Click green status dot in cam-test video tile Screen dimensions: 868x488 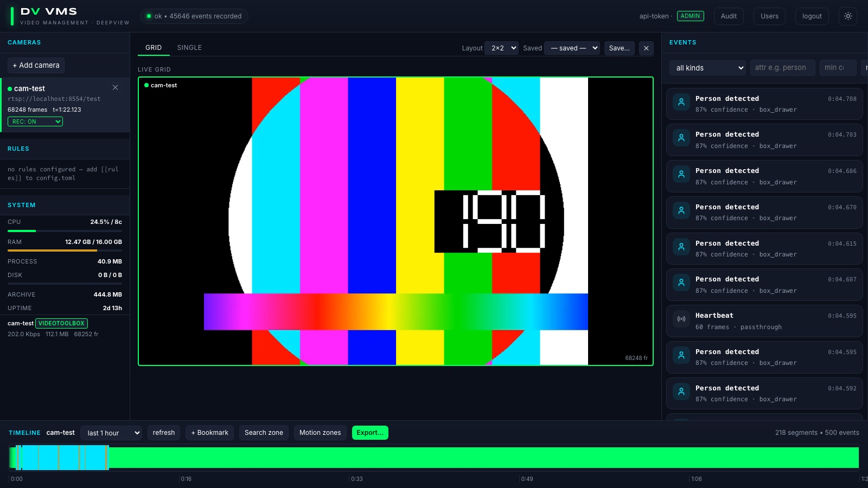146,85
